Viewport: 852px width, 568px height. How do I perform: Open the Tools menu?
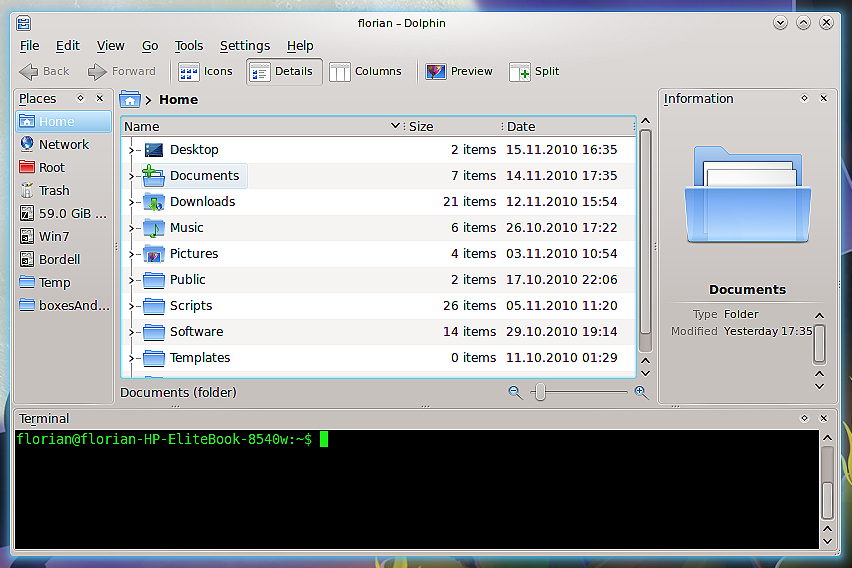(188, 45)
